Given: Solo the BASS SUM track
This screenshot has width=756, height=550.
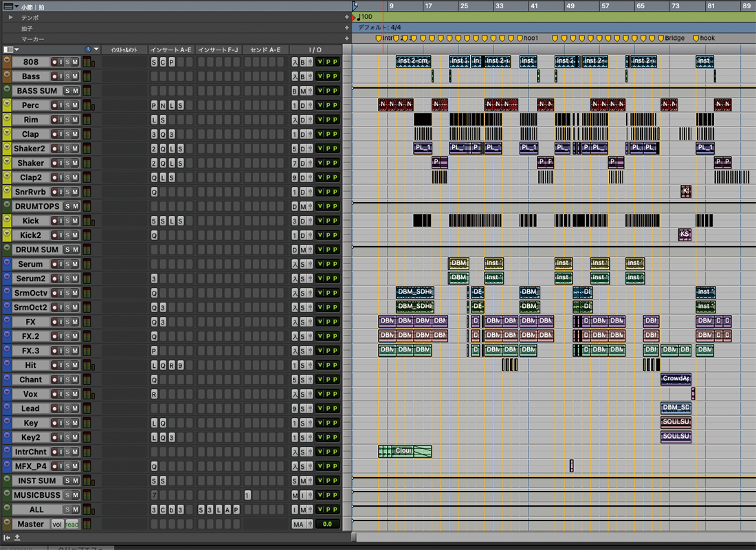Looking at the screenshot, I should (68, 91).
